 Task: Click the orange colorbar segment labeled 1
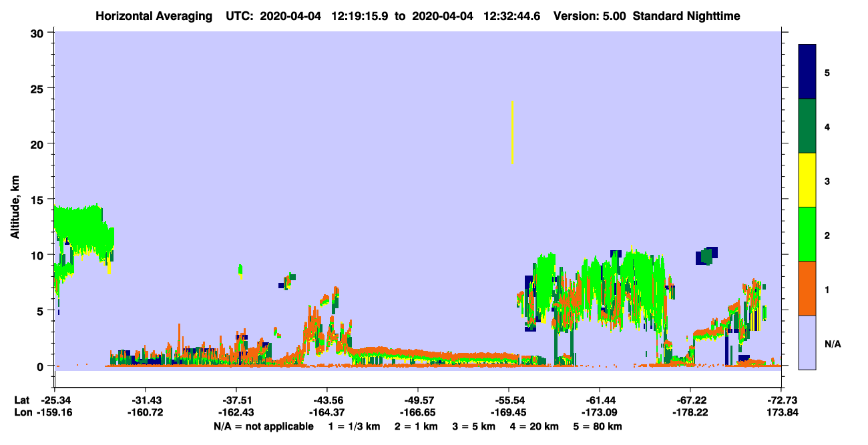(807, 288)
